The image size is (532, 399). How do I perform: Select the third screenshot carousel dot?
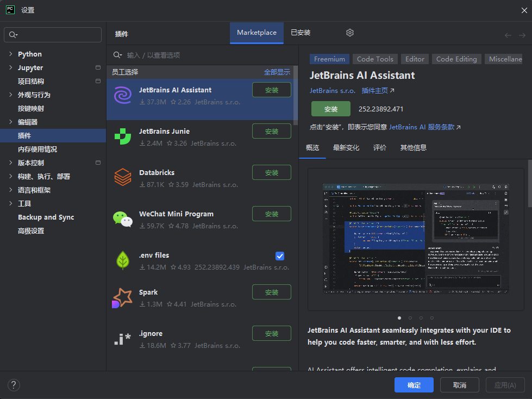(x=421, y=318)
